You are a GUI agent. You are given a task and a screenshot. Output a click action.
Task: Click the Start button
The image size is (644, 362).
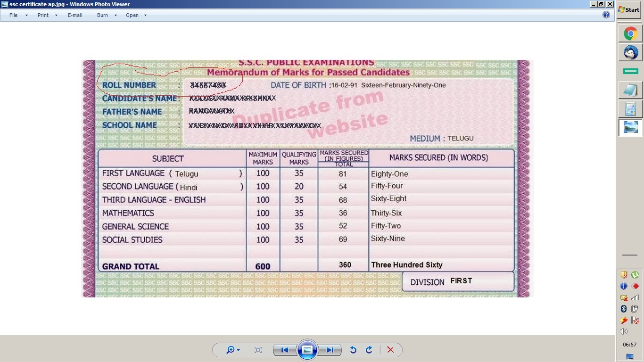(629, 9)
